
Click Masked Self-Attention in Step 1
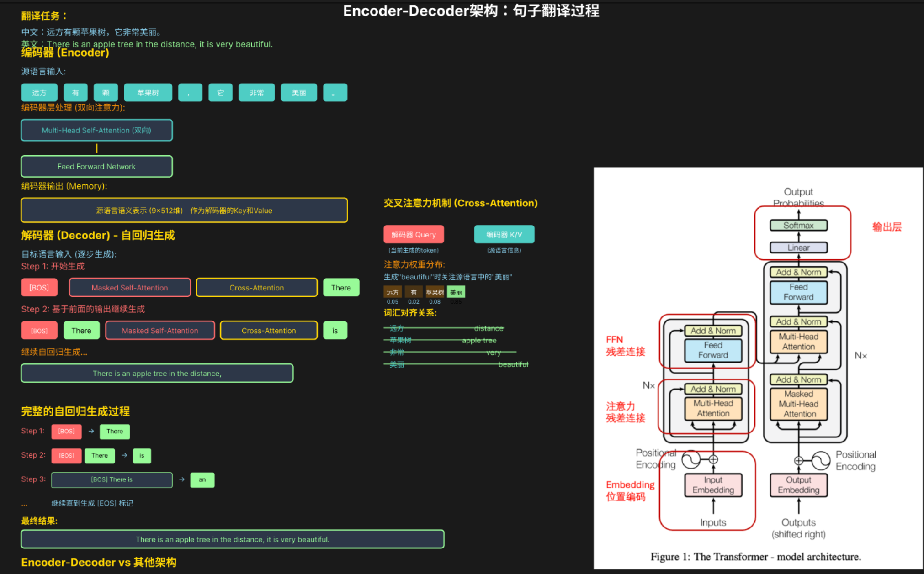pyautogui.click(x=130, y=288)
